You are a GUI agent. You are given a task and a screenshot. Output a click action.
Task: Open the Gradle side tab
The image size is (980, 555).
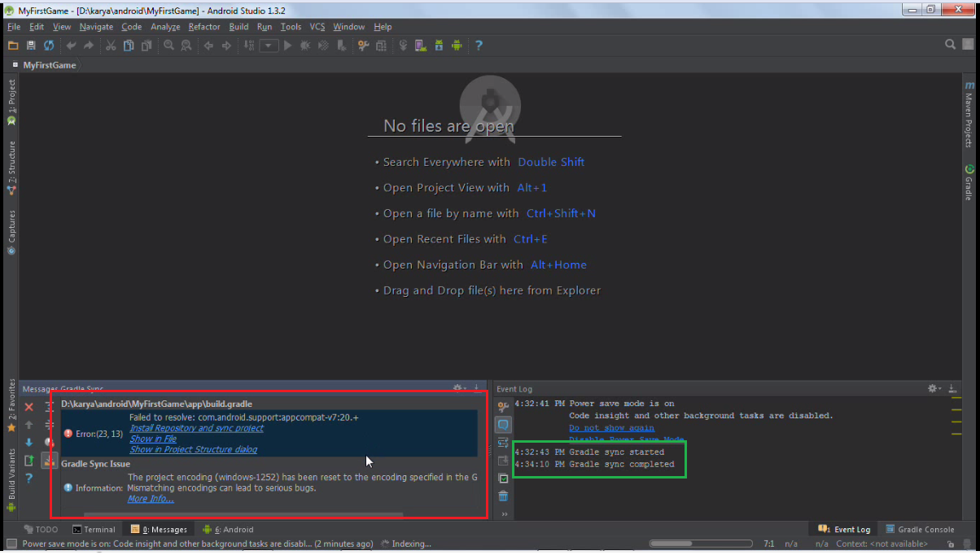[x=969, y=182]
